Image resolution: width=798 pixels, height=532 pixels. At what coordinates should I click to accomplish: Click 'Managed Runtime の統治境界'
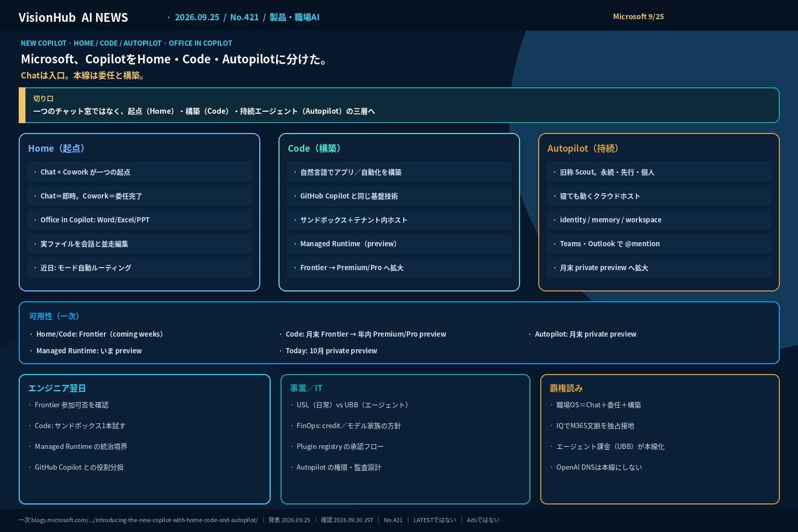81,446
